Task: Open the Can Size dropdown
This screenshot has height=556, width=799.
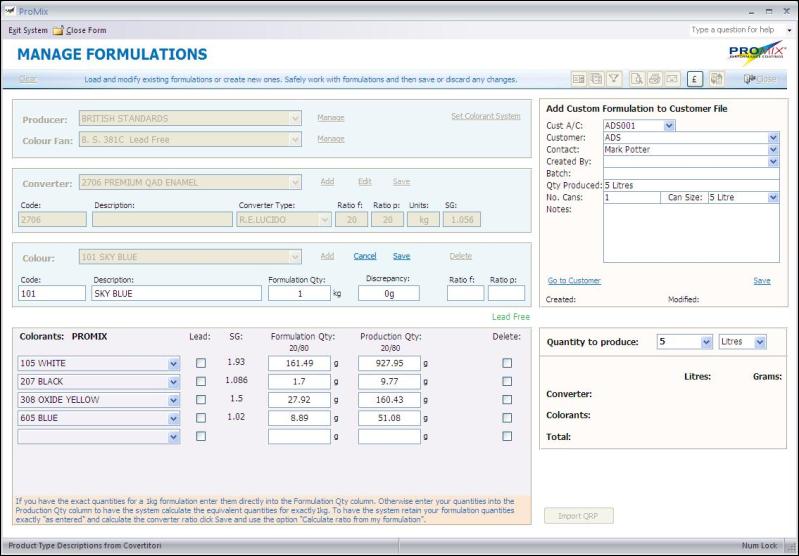Action: pyautogui.click(x=773, y=198)
